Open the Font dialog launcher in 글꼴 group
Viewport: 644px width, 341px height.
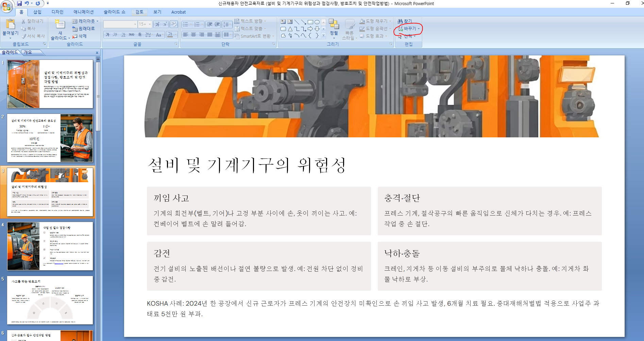click(x=176, y=44)
